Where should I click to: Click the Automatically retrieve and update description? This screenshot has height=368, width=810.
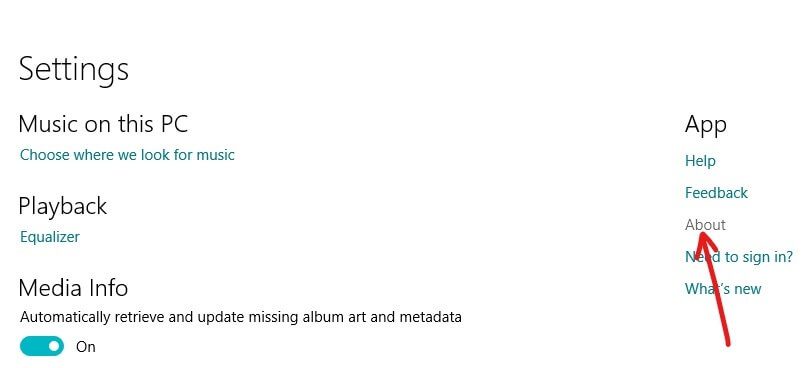tap(241, 316)
